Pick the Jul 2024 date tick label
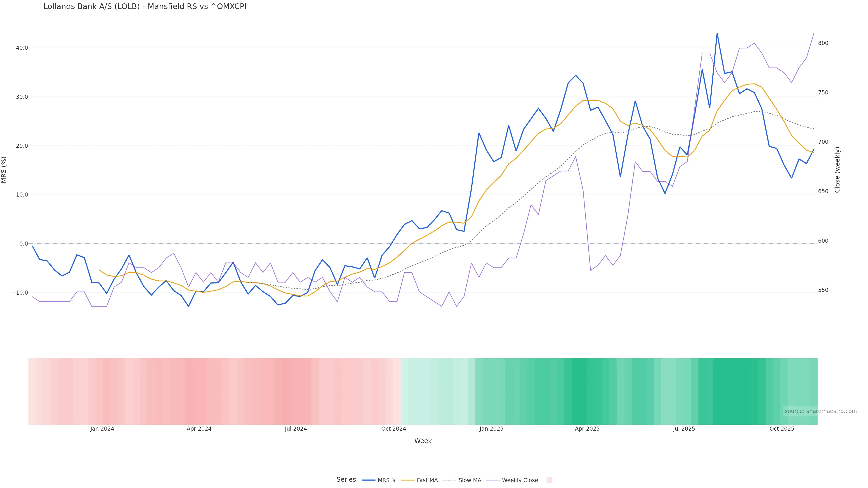This screenshot has width=868, height=488. pos(295,429)
